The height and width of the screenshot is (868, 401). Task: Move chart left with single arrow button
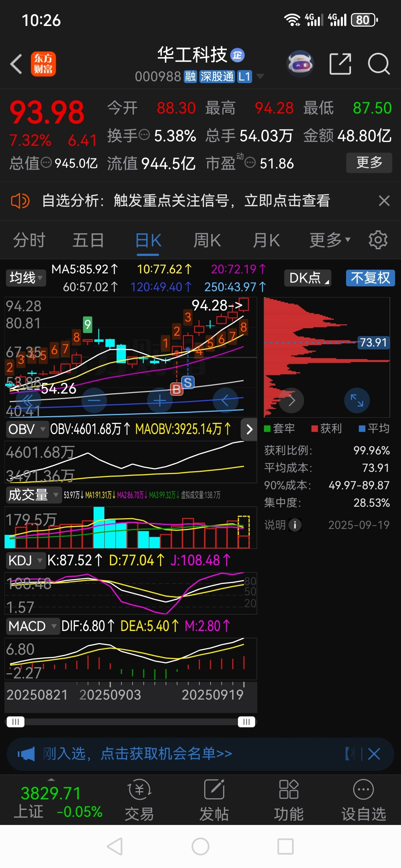(225, 400)
